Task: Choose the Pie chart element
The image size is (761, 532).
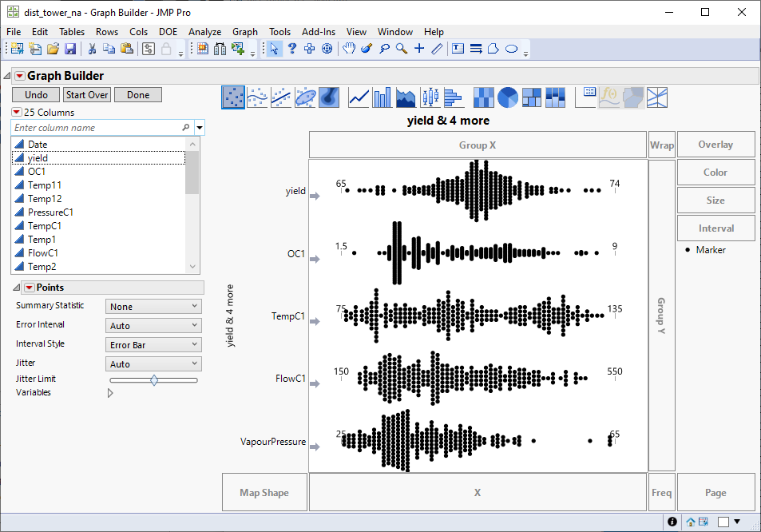Action: [505, 97]
